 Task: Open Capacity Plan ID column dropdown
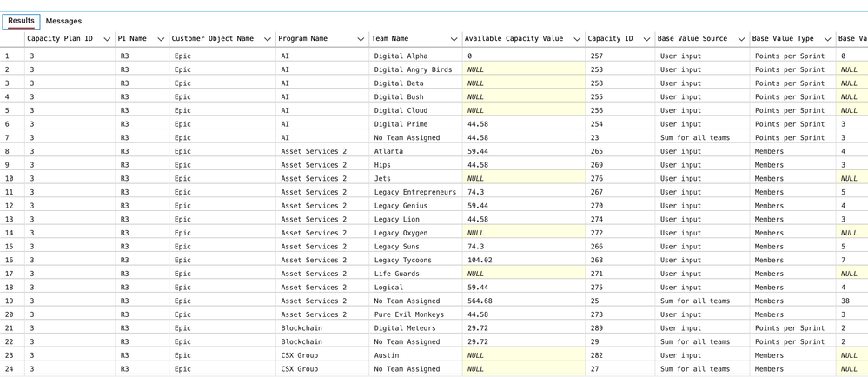(108, 39)
